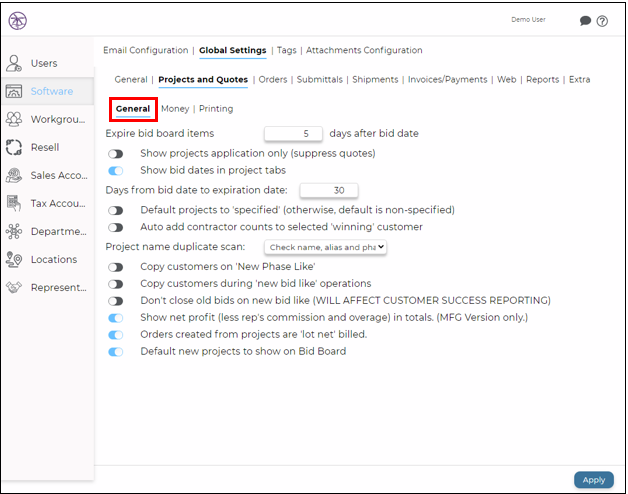This screenshot has width=628, height=494.
Task: Switch to the Money sub-tab
Action: (x=175, y=109)
